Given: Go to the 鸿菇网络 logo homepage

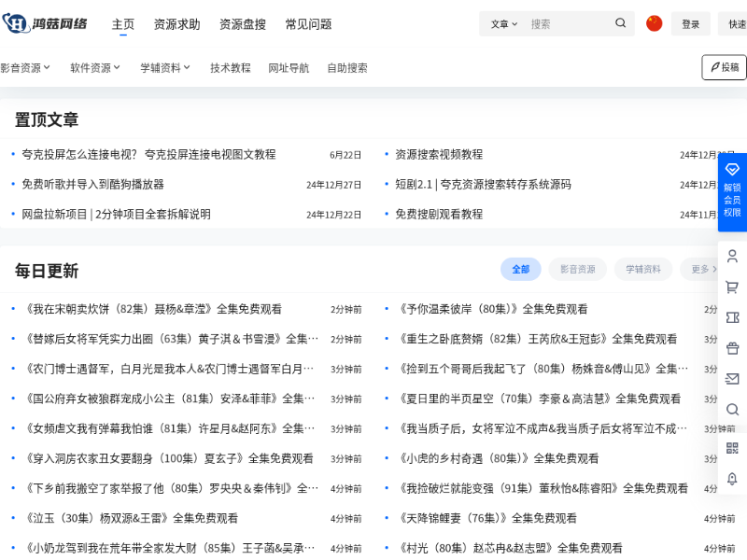Looking at the screenshot, I should [x=46, y=23].
